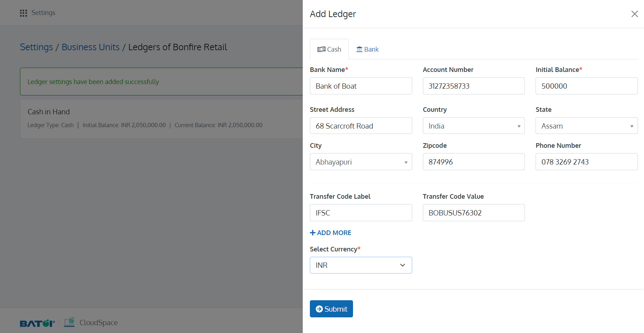Go to Settings breadcrumb link

pos(36,47)
